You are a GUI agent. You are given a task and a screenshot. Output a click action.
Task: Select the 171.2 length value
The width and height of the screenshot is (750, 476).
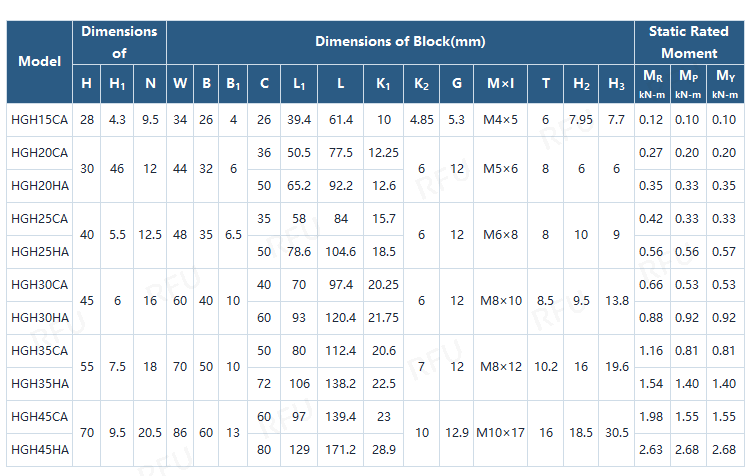(341, 449)
